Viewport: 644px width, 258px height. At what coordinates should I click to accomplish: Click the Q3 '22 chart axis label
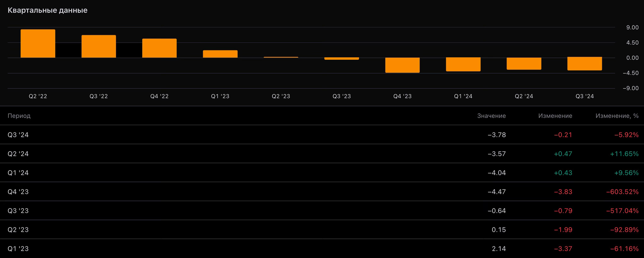[99, 96]
